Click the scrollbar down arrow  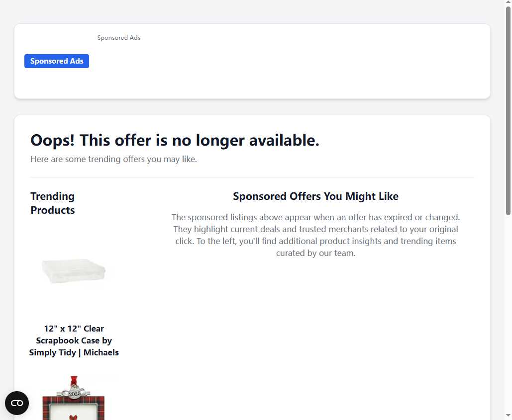click(x=508, y=416)
